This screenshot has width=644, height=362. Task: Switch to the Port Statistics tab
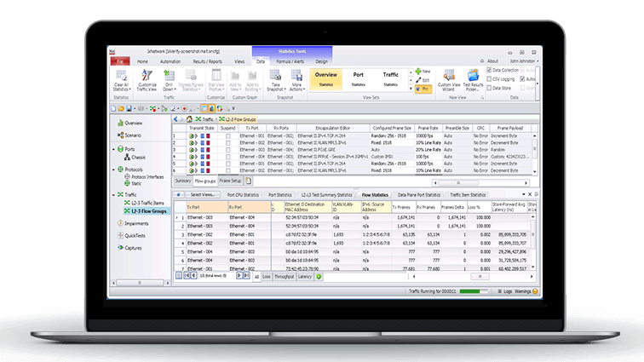tap(280, 195)
